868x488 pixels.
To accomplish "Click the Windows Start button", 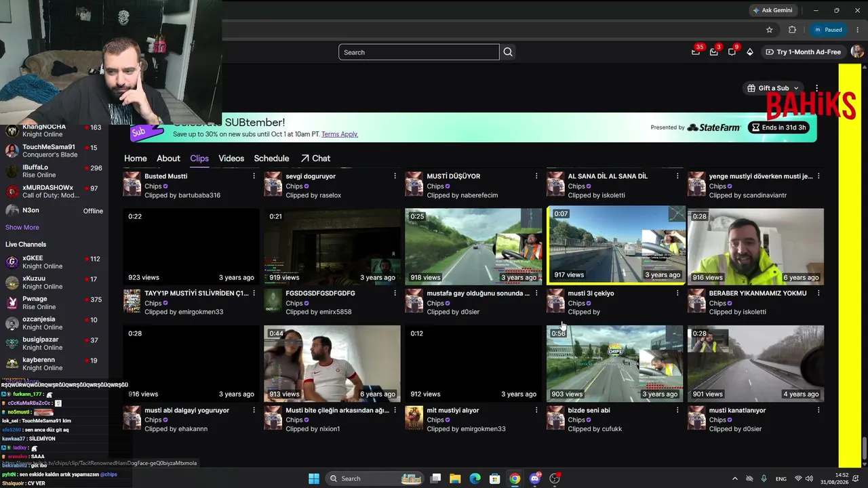I will click(314, 479).
